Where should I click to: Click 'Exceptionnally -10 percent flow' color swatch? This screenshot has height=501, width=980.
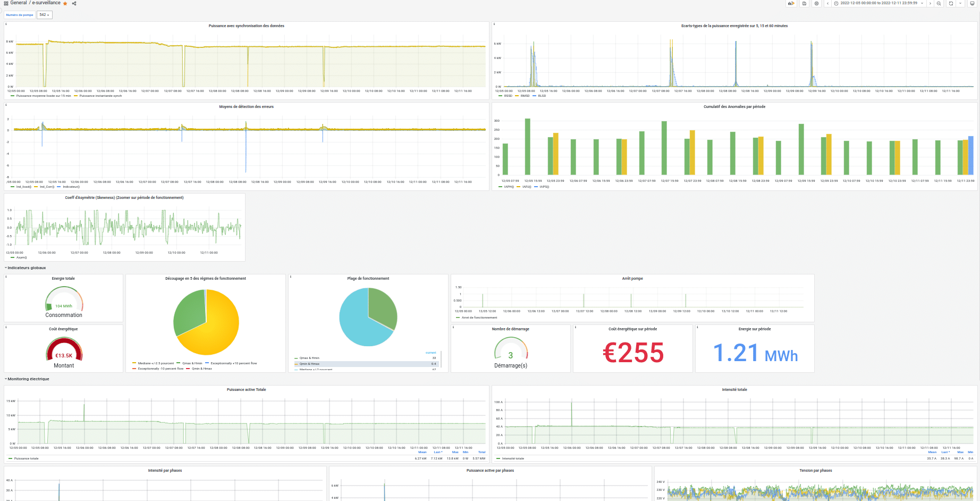coord(134,369)
